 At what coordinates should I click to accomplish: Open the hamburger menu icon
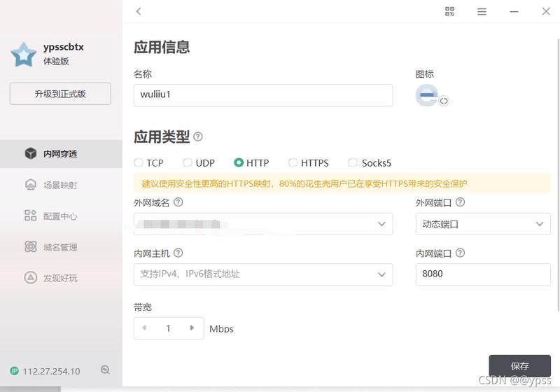[482, 12]
